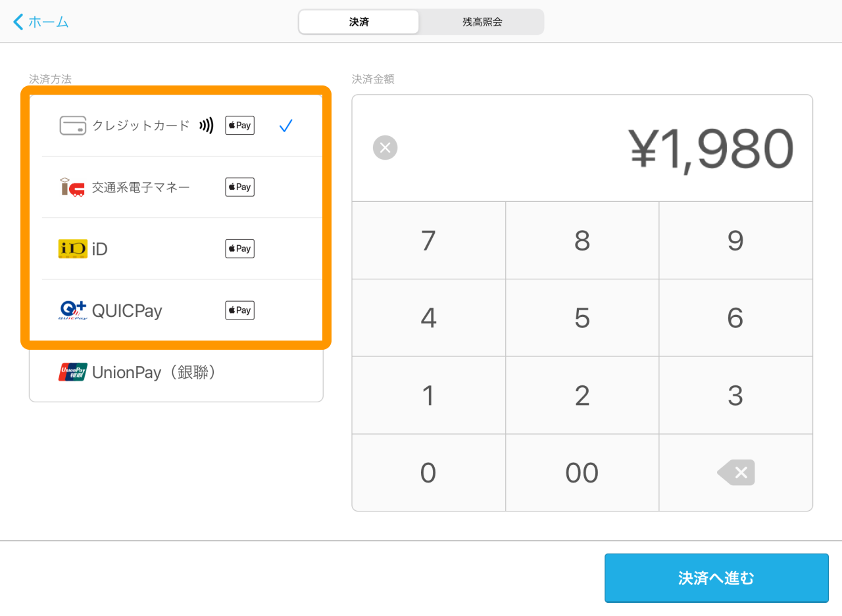Tap the number 7 key
842x616 pixels.
coord(429,241)
